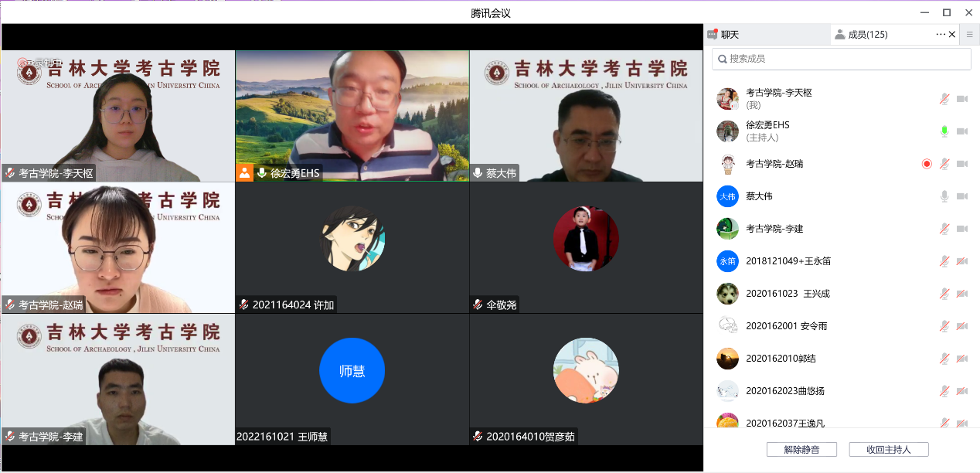This screenshot has width=980, height=473.
Task: Click camera icon for 徐宏勇EHS
Action: 962,131
